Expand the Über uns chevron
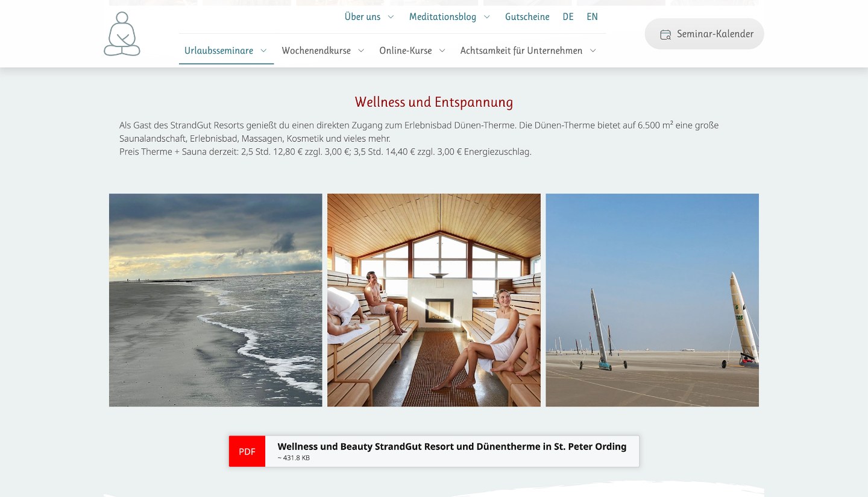Image resolution: width=868 pixels, height=497 pixels. point(391,17)
